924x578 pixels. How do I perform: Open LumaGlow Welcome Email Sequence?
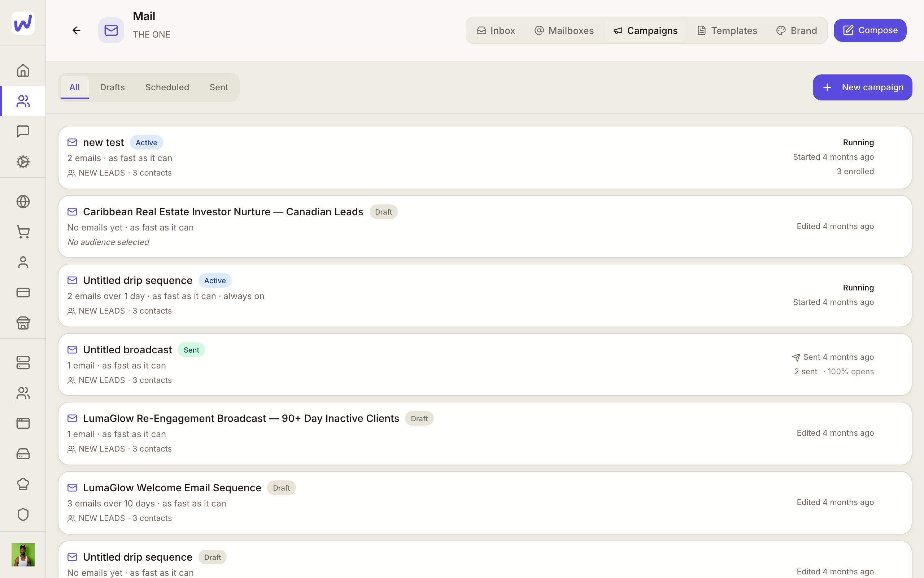pyautogui.click(x=485, y=503)
